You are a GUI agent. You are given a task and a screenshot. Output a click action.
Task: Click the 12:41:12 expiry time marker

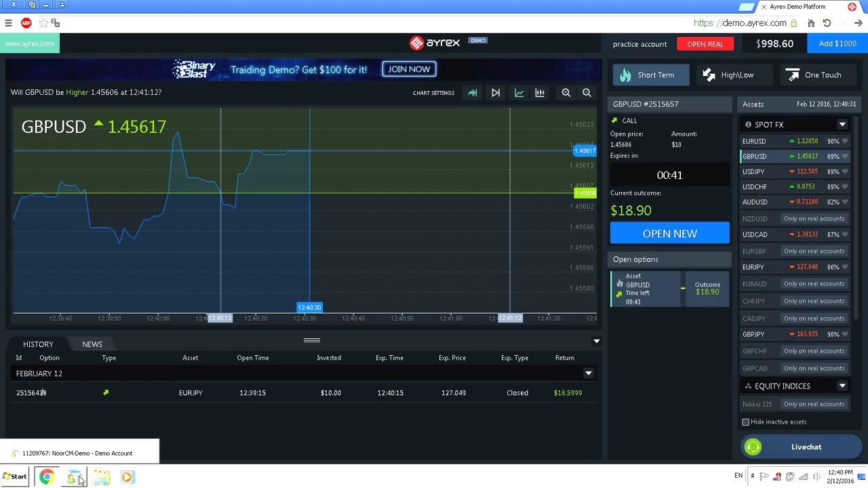click(510, 318)
